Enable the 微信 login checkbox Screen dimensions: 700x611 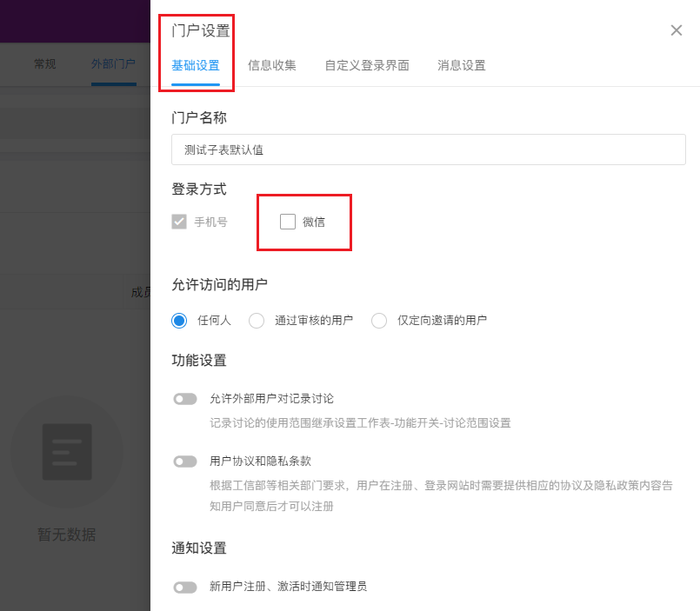pyautogui.click(x=288, y=222)
